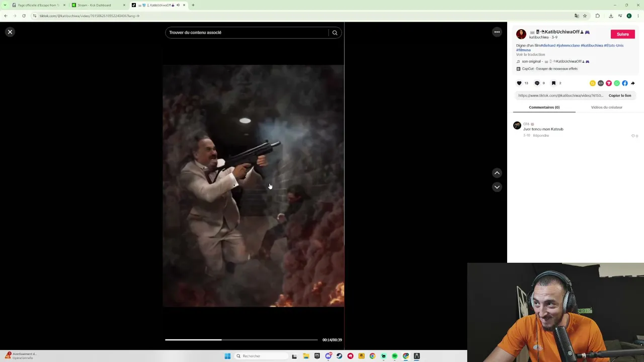Go to the previous video
This screenshot has width=644, height=362.
pyautogui.click(x=497, y=173)
